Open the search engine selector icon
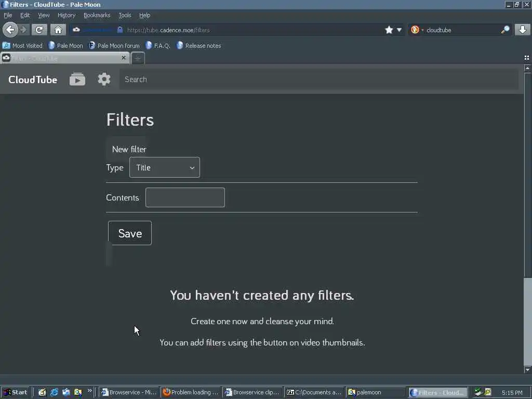The width and height of the screenshot is (532, 399). (415, 30)
